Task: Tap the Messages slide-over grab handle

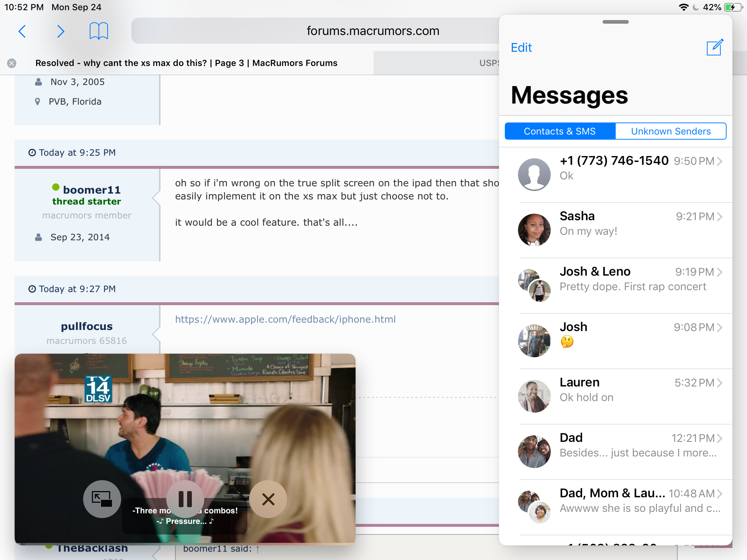Action: click(615, 22)
